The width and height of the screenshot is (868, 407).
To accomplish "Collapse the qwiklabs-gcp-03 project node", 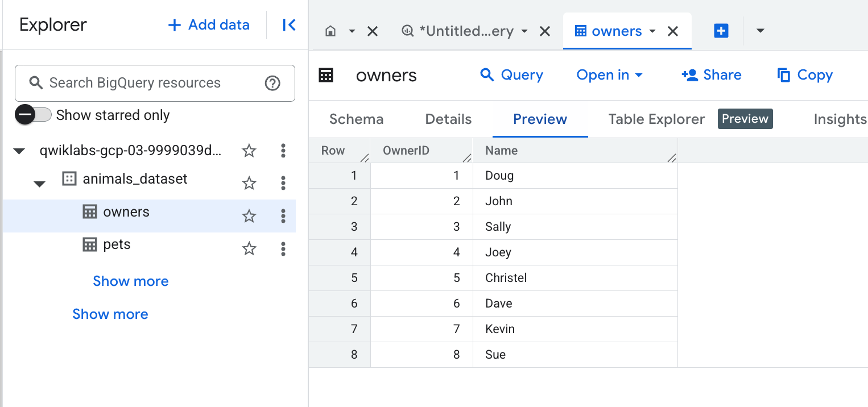I will click(x=19, y=151).
